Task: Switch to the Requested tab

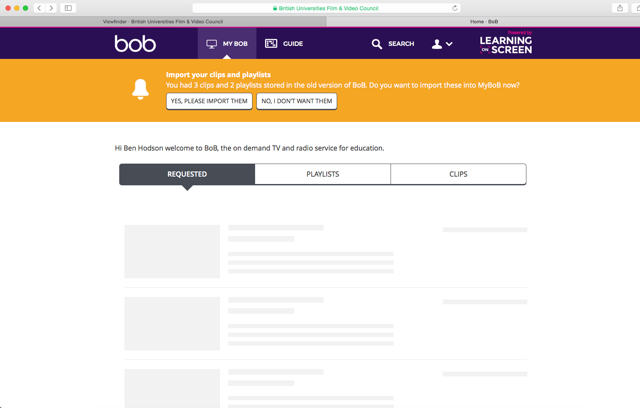Action: (187, 174)
